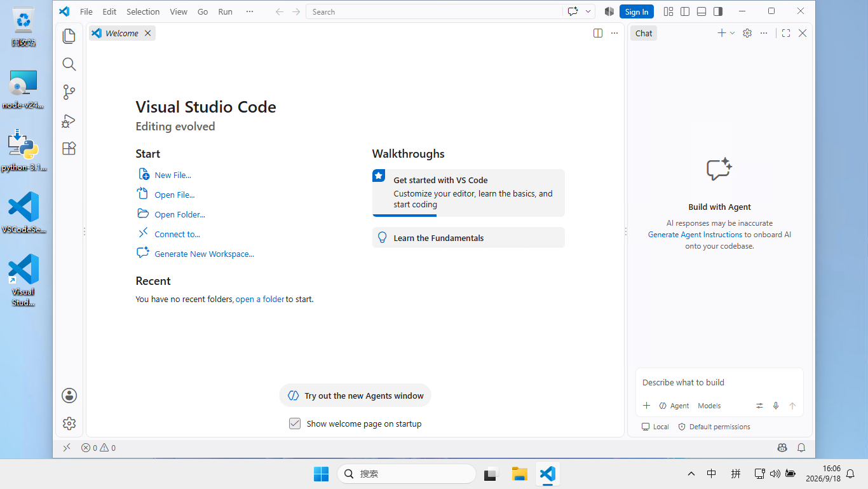The width and height of the screenshot is (868, 489).
Task: Go forward with the navigation arrow
Action: (x=296, y=11)
